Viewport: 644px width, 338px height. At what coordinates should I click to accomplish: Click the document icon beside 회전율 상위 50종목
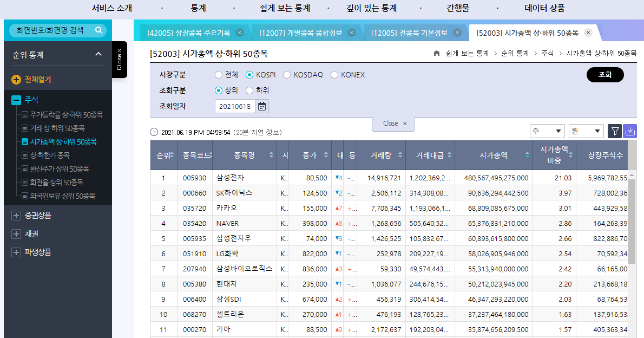[x=25, y=183]
